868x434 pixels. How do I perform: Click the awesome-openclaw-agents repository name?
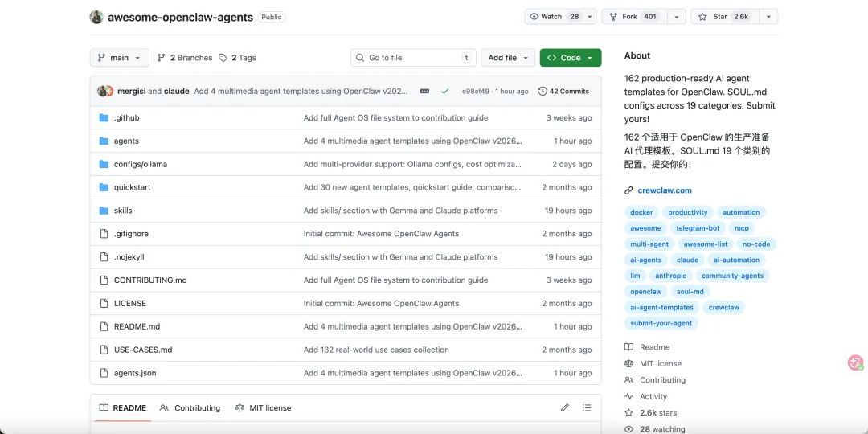(x=181, y=17)
